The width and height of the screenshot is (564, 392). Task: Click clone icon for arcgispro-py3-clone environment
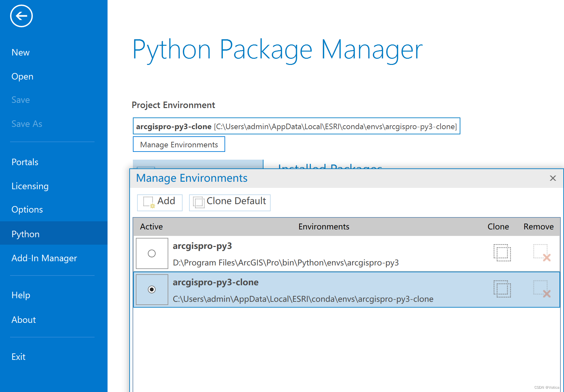(502, 289)
